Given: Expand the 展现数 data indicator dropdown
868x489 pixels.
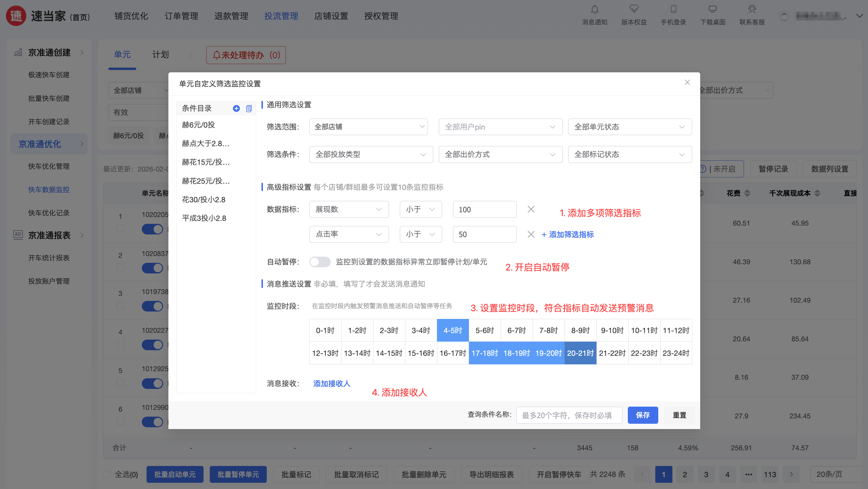Looking at the screenshot, I should (349, 209).
